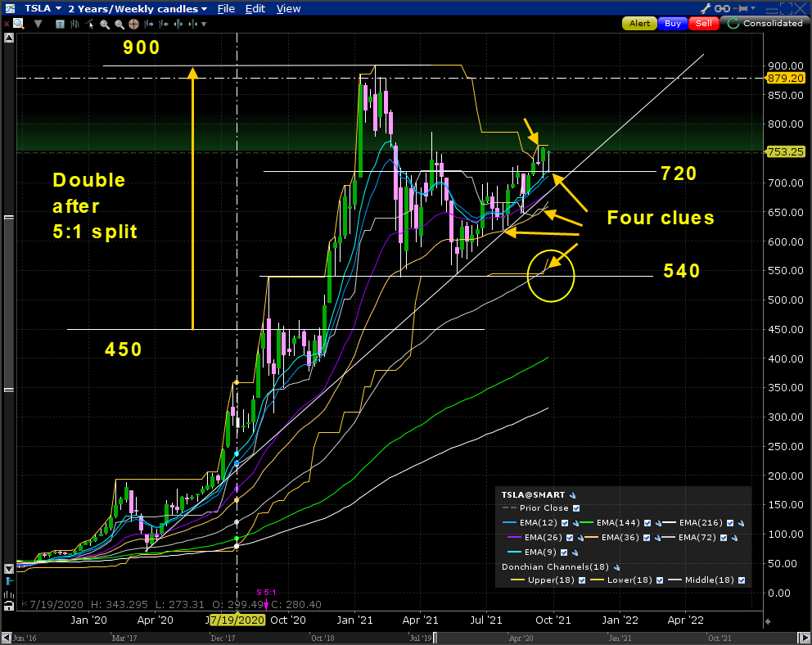The width and height of the screenshot is (812, 645).
Task: Open chart configuration wrench in title bar
Action: point(706,9)
